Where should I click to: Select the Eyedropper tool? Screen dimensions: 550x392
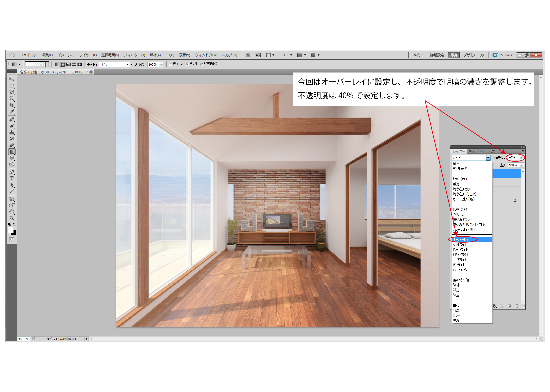[12, 112]
